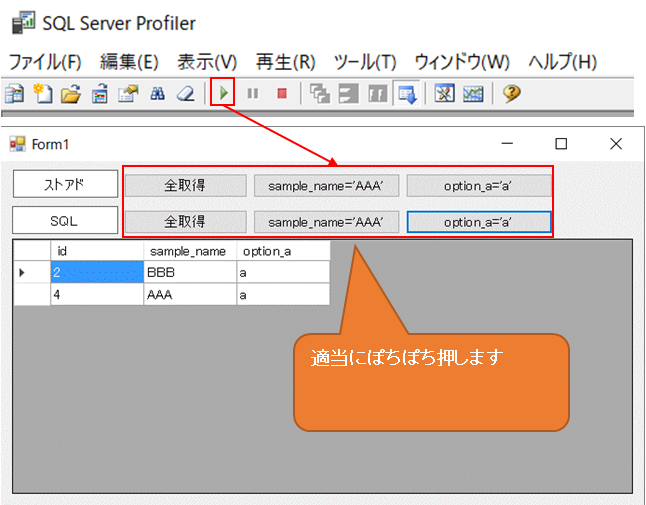Launch Database Engine Tuning Advisor icon
The height and width of the screenshot is (505, 646).
coord(445,94)
